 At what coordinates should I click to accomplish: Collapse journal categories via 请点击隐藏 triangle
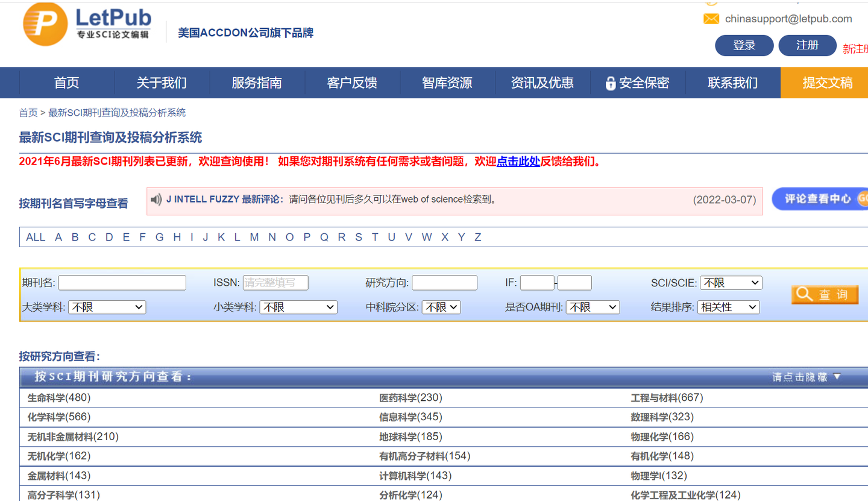pyautogui.click(x=836, y=376)
